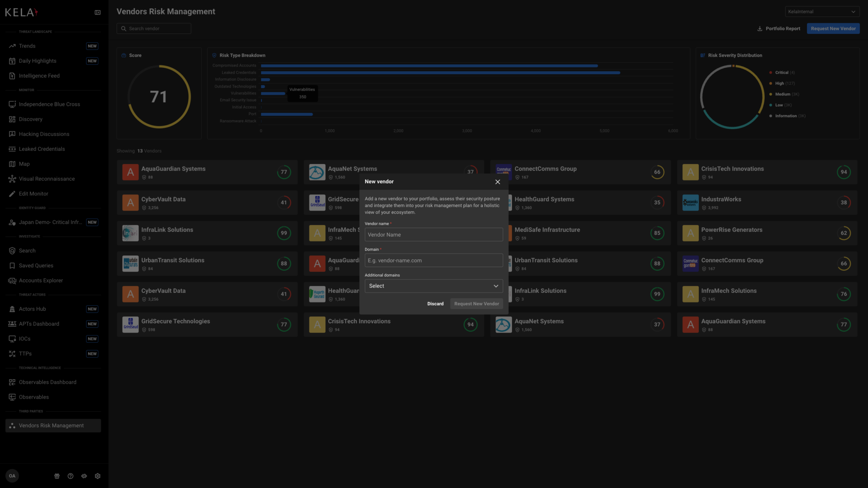The image size is (868, 488).
Task: Open Hacking Discussions panel
Action: click(44, 134)
